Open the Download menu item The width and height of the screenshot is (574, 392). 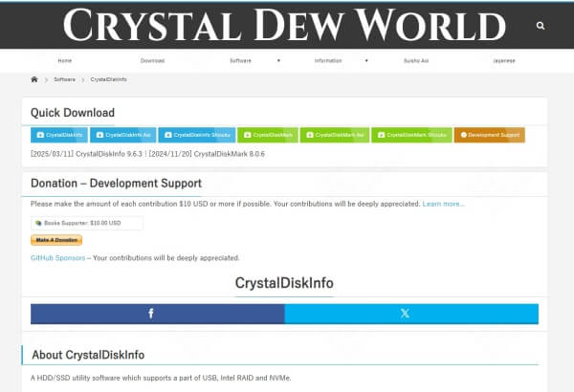(x=153, y=61)
